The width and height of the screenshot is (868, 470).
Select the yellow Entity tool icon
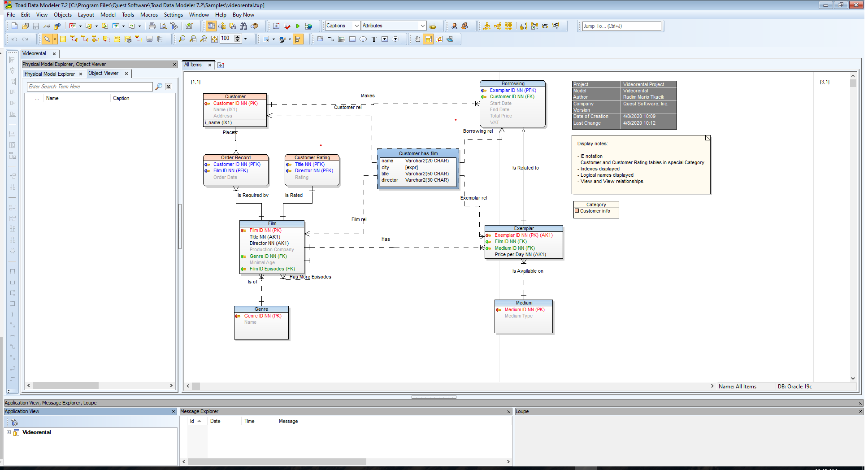pos(63,39)
